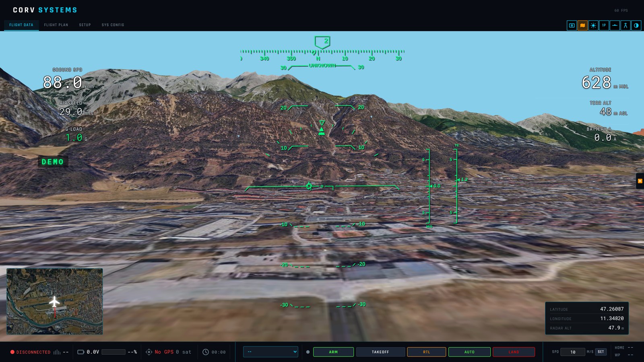Toggle the 1P first-person view button

click(x=604, y=25)
